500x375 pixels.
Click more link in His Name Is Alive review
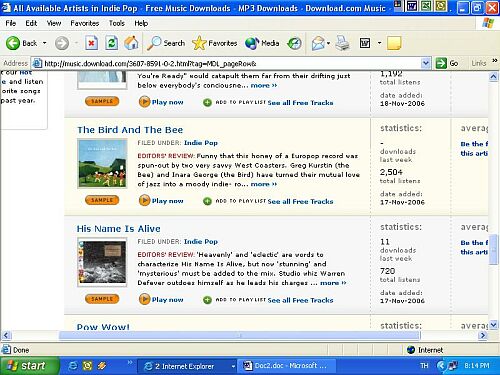pos(333,283)
